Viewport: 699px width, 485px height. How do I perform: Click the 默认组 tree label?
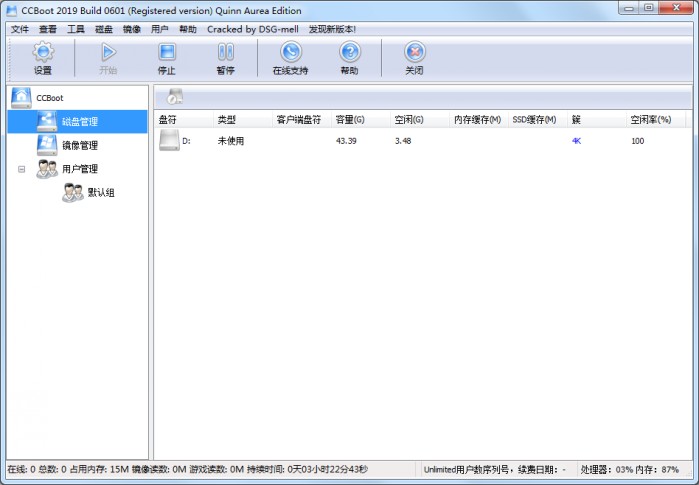coord(101,193)
